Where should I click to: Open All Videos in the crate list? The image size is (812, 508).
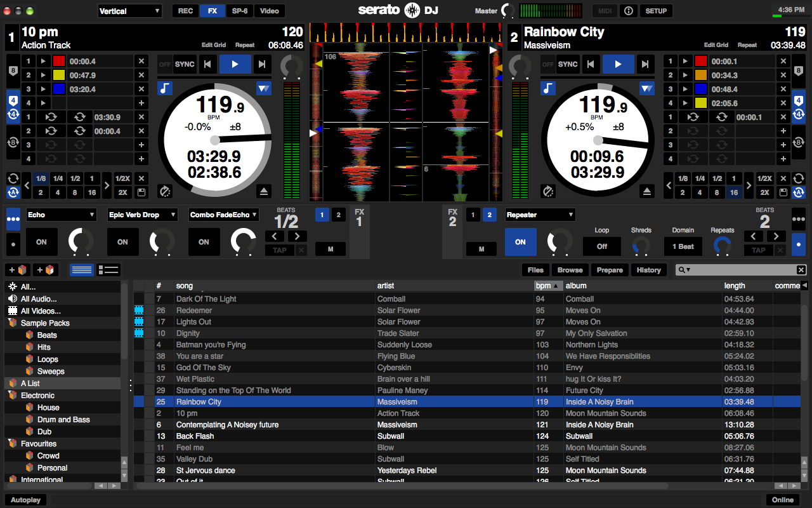(41, 311)
